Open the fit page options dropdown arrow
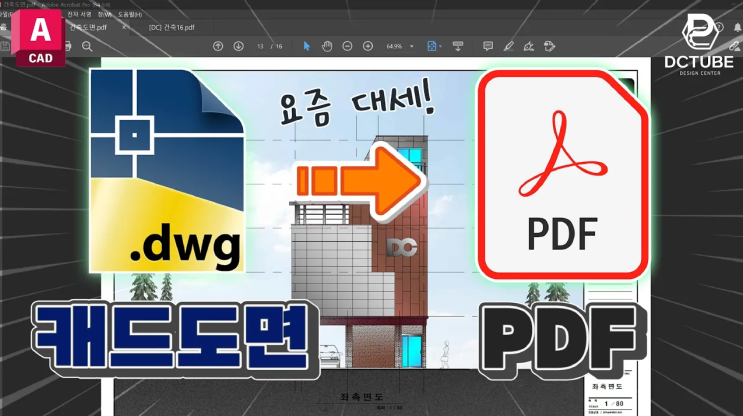The height and width of the screenshot is (416, 743). (440, 46)
